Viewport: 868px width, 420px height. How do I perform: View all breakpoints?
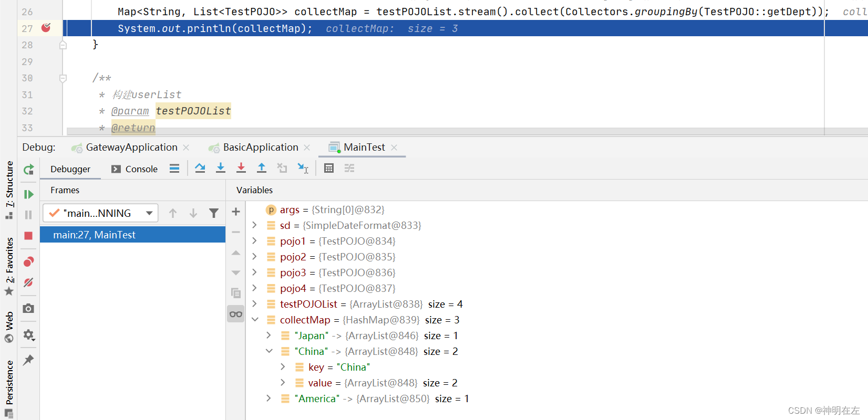pos(29,261)
